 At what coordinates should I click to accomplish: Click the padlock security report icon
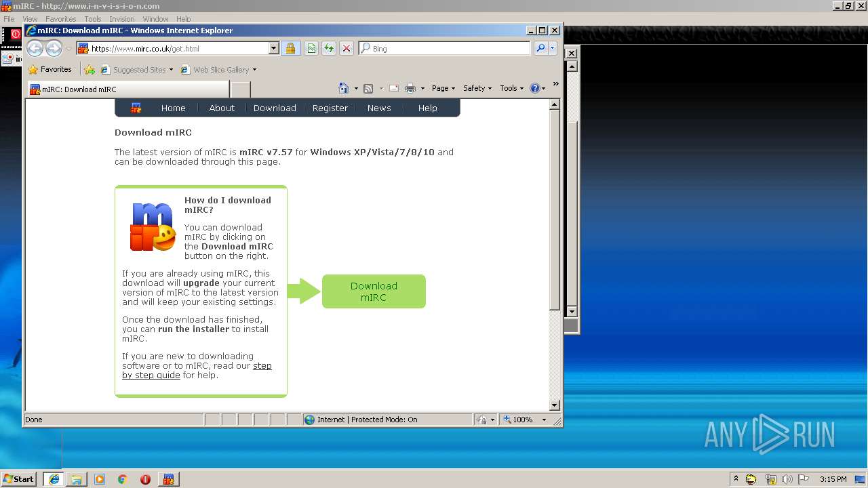tap(290, 48)
